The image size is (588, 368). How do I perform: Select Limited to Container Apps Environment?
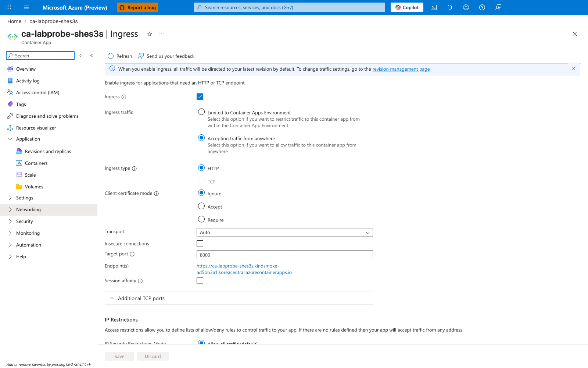pos(201,112)
